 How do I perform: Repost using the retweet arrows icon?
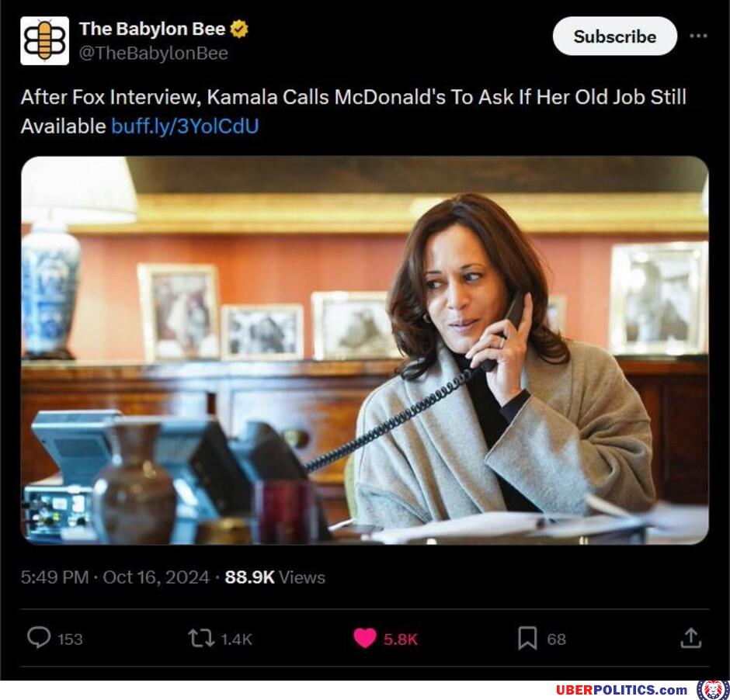click(201, 638)
